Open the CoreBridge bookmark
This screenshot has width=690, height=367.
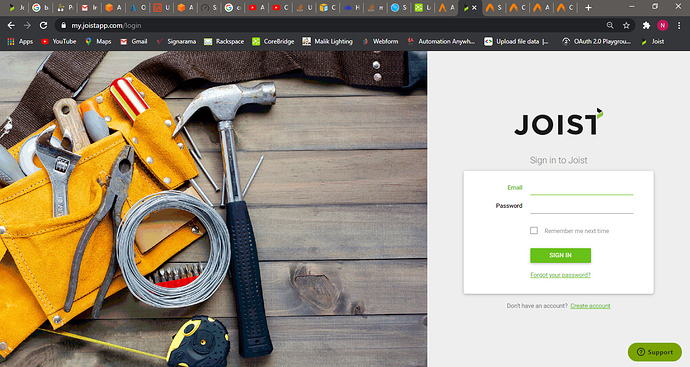[x=273, y=41]
